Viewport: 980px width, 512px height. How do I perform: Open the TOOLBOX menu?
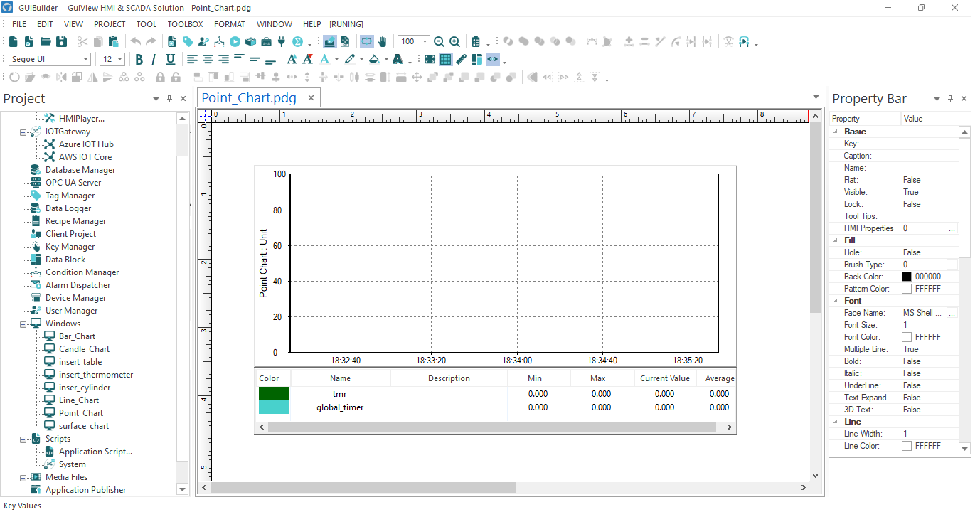coord(185,24)
